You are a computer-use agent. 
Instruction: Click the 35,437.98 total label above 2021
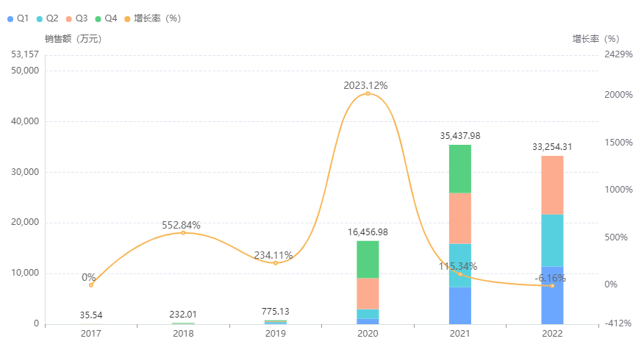[x=460, y=136]
